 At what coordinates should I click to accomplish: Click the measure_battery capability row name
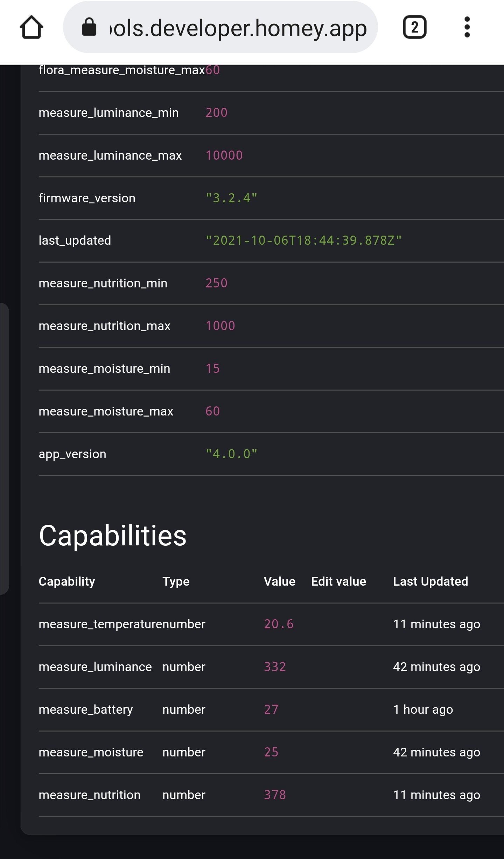tap(86, 710)
